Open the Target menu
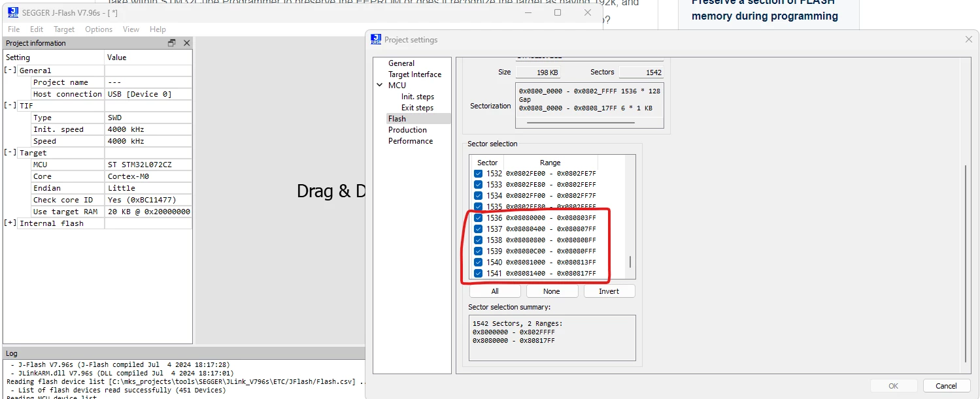Image resolution: width=980 pixels, height=399 pixels. [x=64, y=29]
